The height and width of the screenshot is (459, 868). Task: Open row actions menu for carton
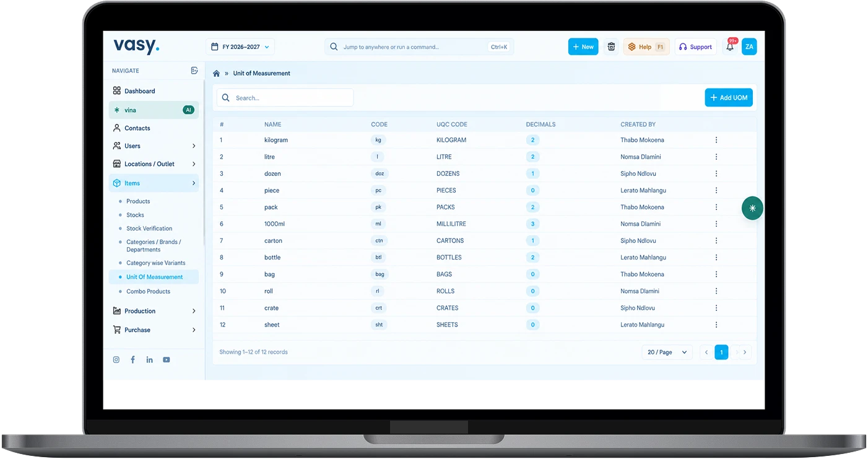(x=716, y=240)
